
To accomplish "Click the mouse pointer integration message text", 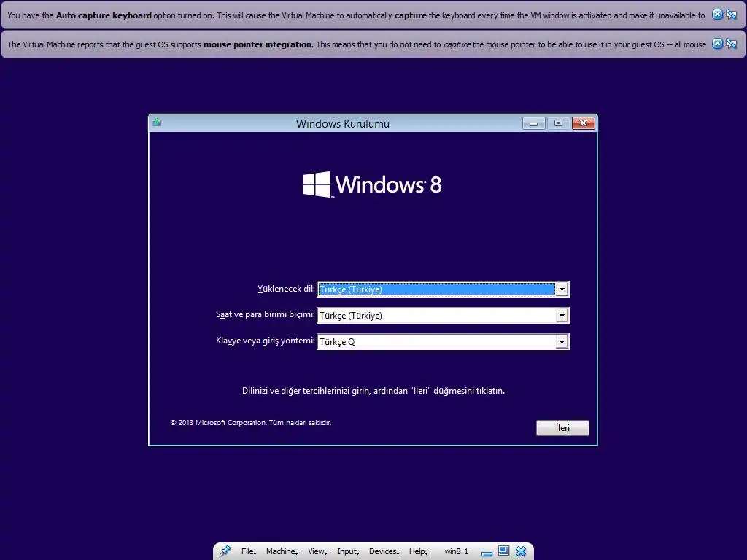I will click(357, 44).
